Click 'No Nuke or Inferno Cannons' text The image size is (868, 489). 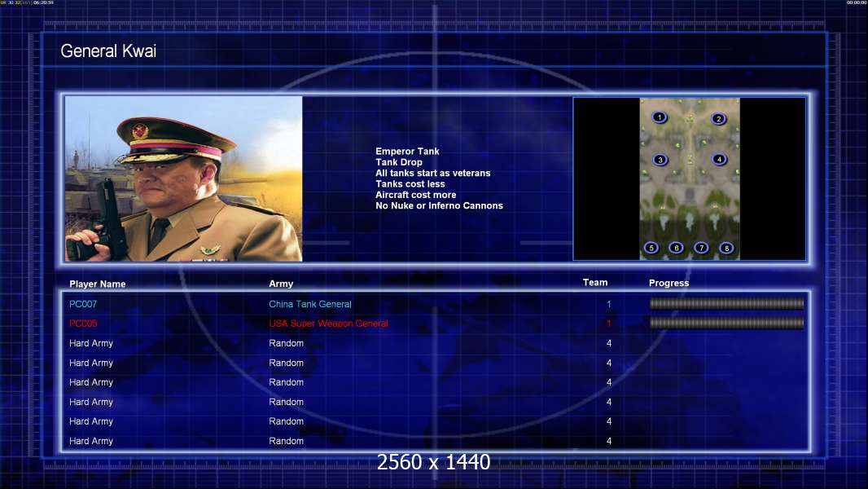point(439,205)
